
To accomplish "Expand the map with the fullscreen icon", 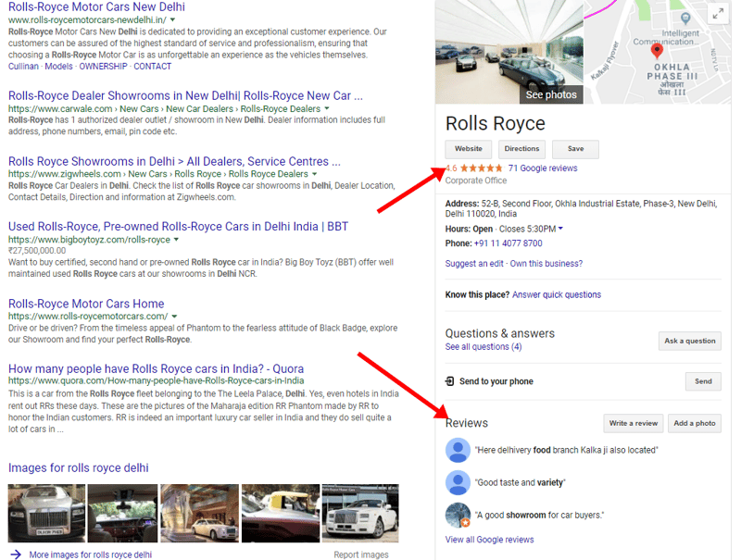I will click(718, 14).
